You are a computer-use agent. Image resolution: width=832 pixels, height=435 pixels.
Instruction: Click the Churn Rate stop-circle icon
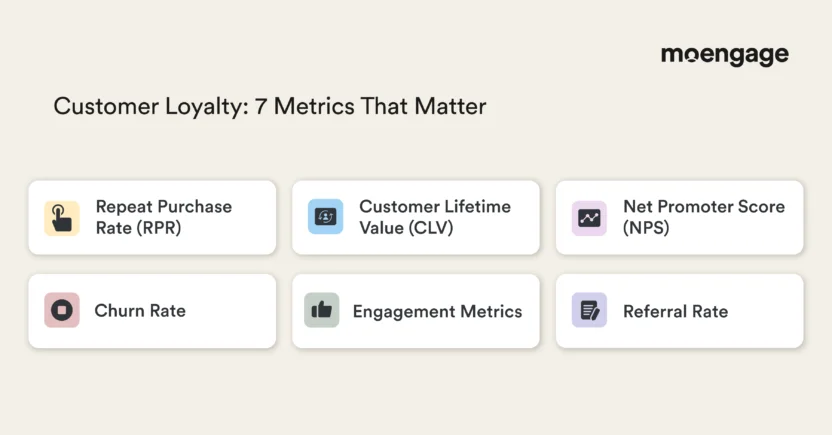[x=61, y=311]
